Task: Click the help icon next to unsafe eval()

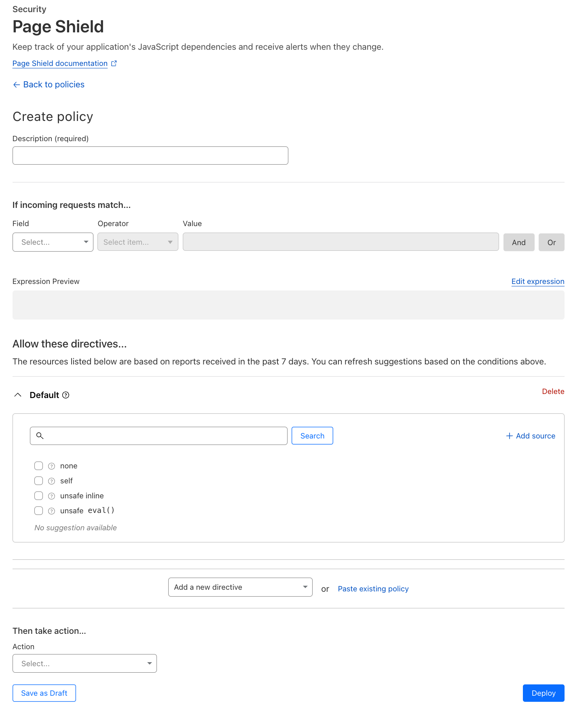Action: pyautogui.click(x=51, y=511)
